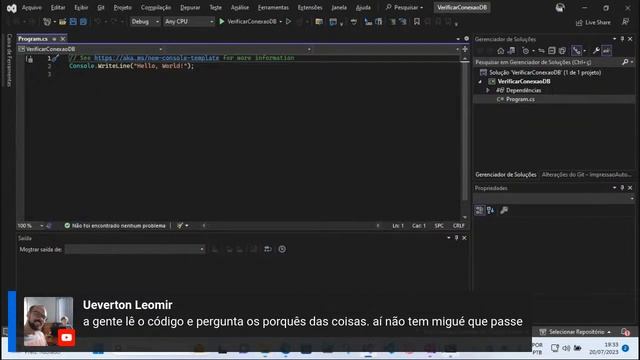This screenshot has width=640, height=360.
Task: Click Collapse All icon in Solution Explorer
Action: point(552,51)
